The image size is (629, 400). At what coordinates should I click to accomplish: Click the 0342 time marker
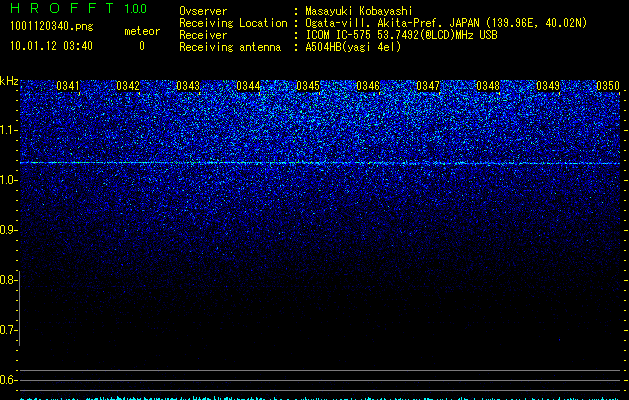[x=128, y=85]
